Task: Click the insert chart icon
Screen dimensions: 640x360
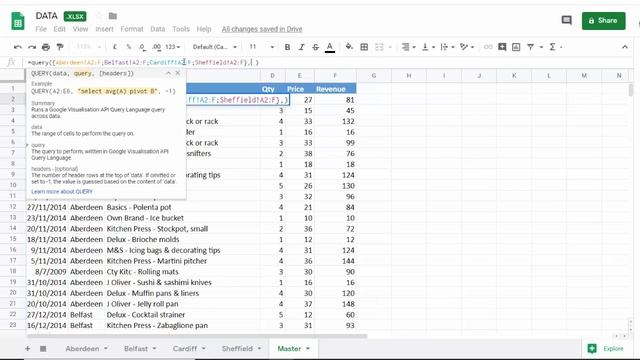Action: click(x=516, y=47)
